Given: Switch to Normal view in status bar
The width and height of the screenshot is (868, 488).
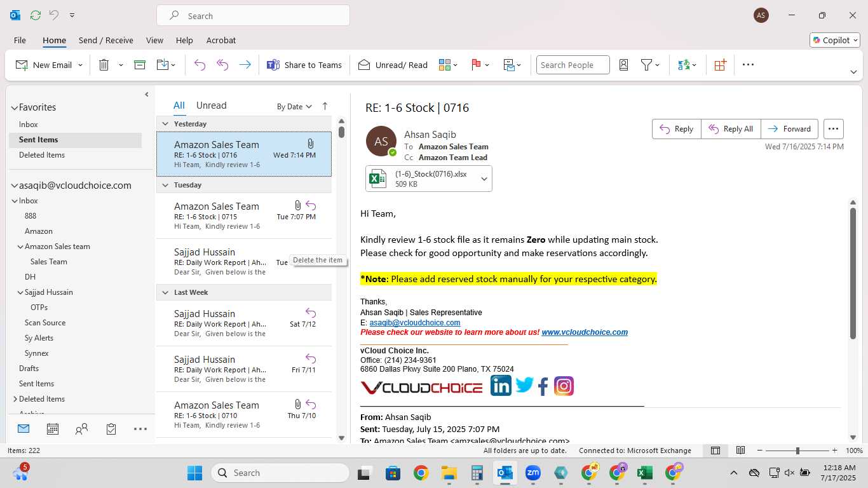Looking at the screenshot, I should coord(715,451).
